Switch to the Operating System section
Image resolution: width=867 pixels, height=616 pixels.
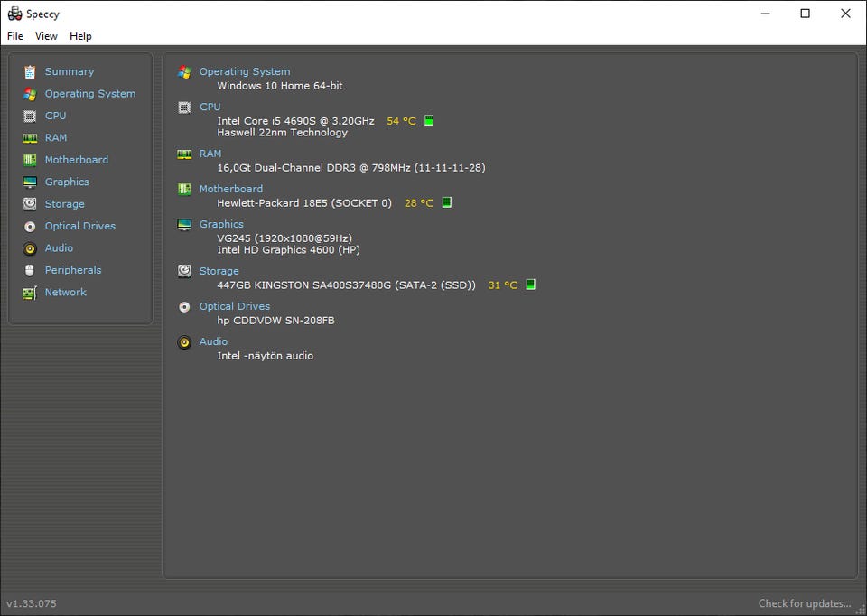click(90, 94)
